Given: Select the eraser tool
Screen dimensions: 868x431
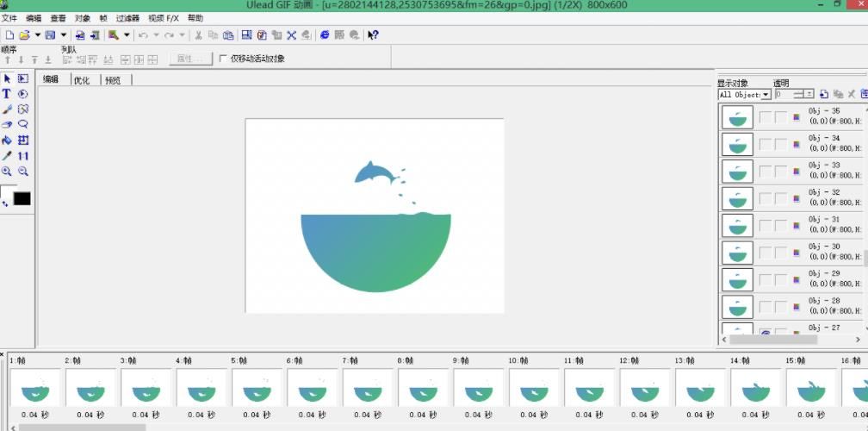Looking at the screenshot, I should [7, 125].
